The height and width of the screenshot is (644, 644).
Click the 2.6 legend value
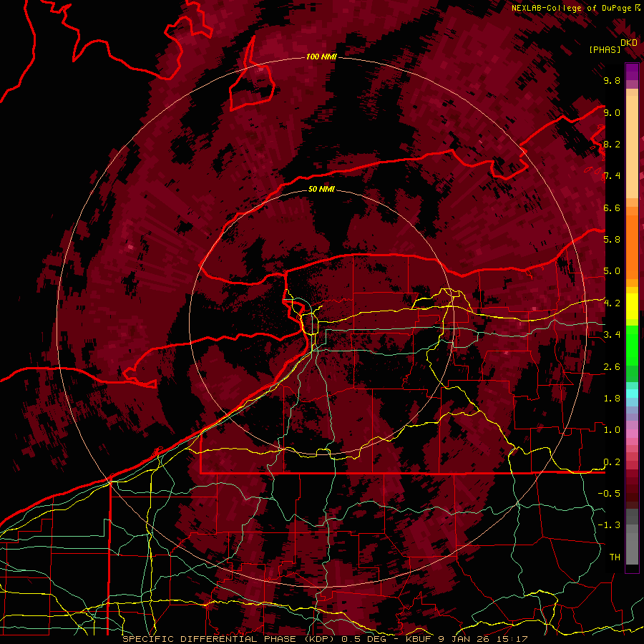[612, 367]
